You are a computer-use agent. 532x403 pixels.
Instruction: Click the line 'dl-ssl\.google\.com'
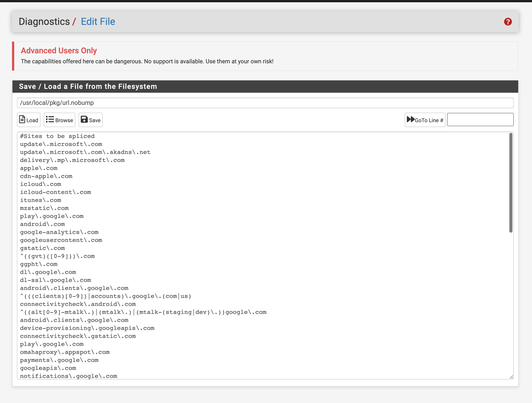click(56, 280)
